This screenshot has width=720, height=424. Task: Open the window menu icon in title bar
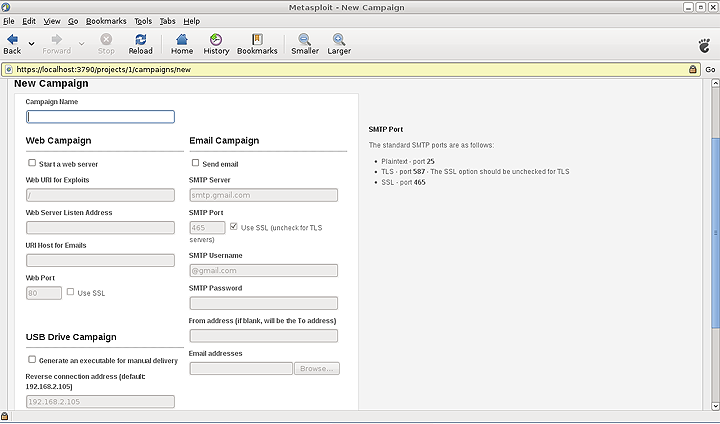click(6, 7)
